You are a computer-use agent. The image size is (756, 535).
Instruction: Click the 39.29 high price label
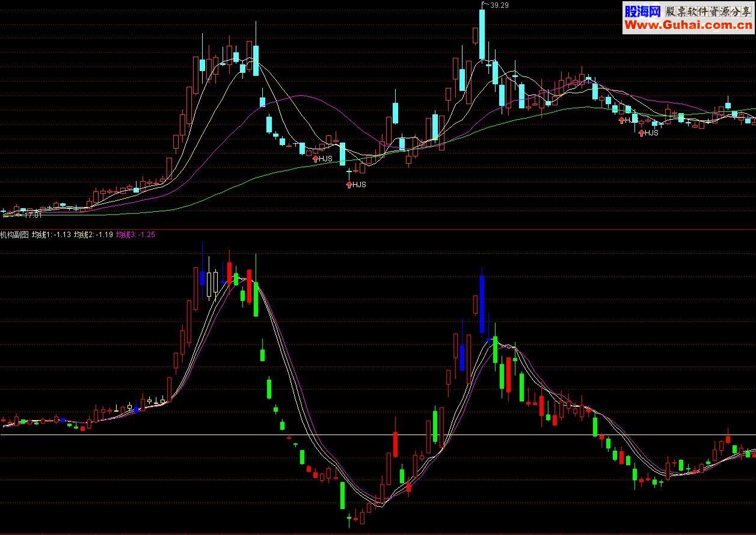point(500,5)
